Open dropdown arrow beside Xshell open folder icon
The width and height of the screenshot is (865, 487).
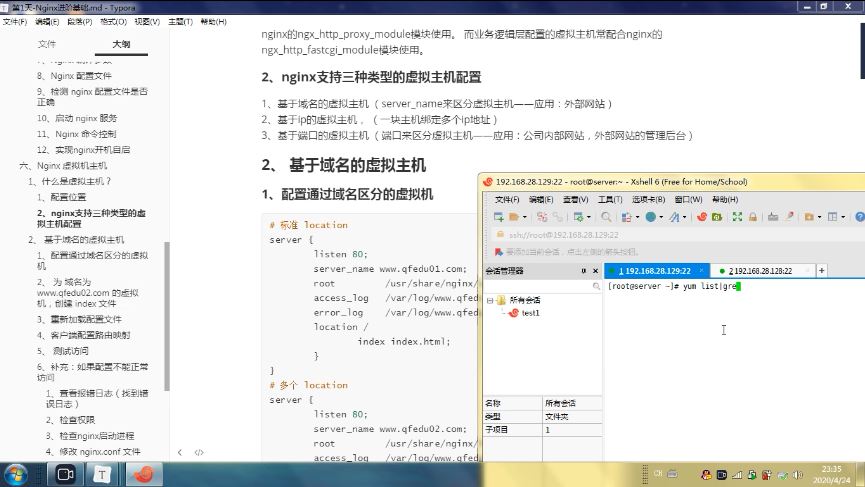tap(525, 217)
